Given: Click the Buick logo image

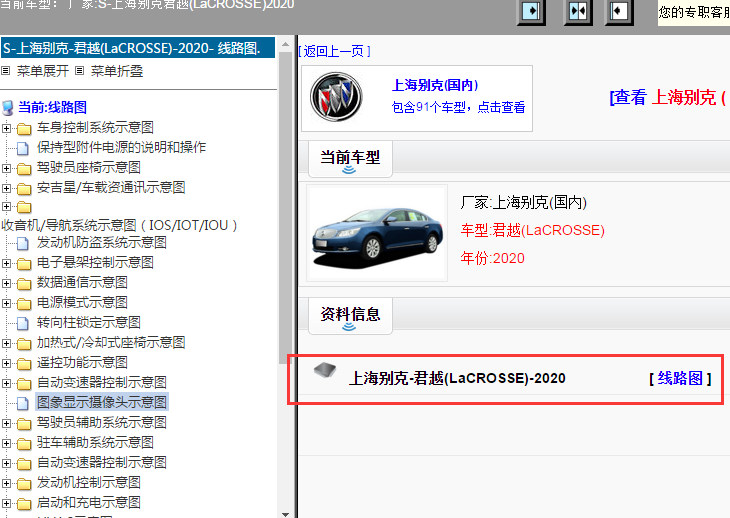Looking at the screenshot, I should 336,97.
